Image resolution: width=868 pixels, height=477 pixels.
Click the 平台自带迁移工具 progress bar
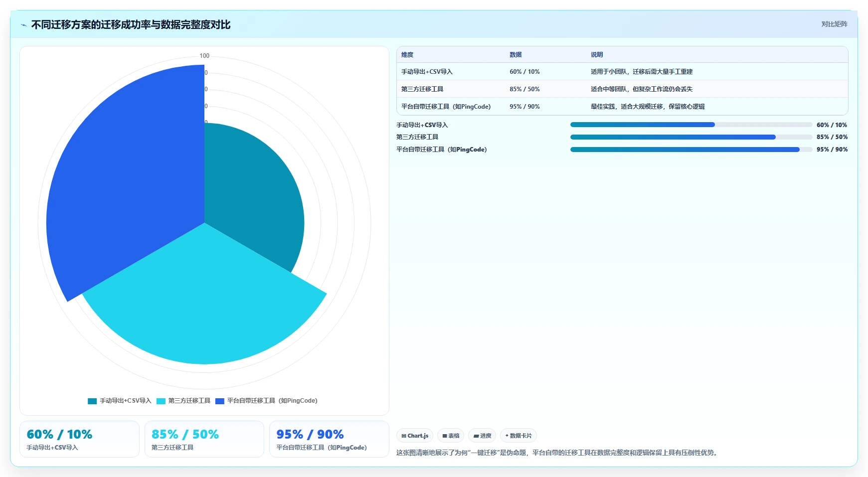pyautogui.click(x=691, y=150)
